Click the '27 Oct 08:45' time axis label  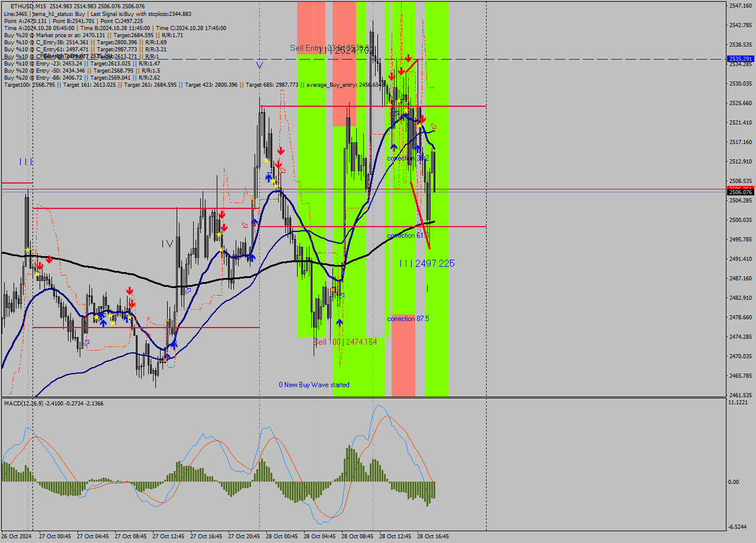131,537
